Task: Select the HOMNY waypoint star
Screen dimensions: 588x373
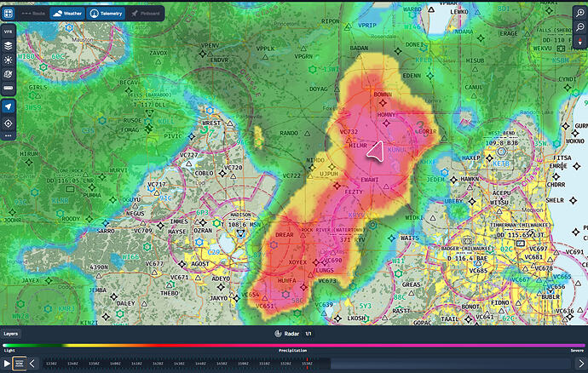Action: point(387,123)
